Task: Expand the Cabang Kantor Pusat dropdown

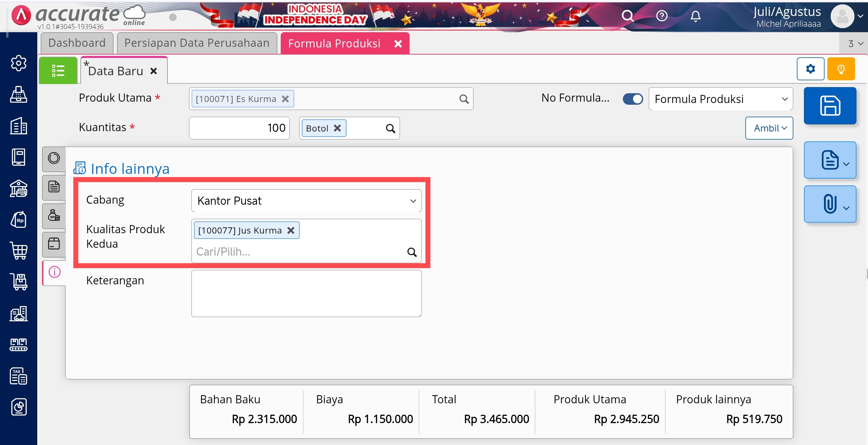Action: tap(306, 201)
